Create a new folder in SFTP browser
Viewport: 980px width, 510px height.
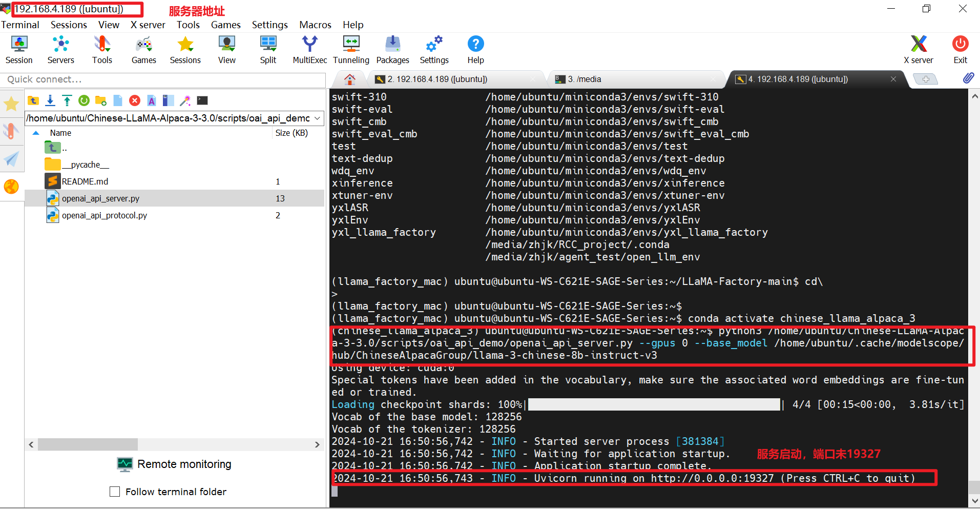101,100
